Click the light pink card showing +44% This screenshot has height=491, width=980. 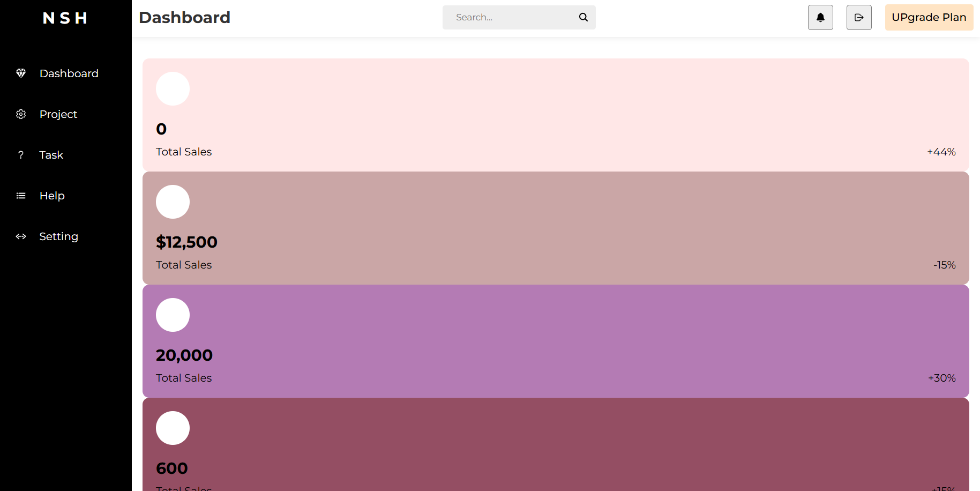pyautogui.click(x=556, y=115)
